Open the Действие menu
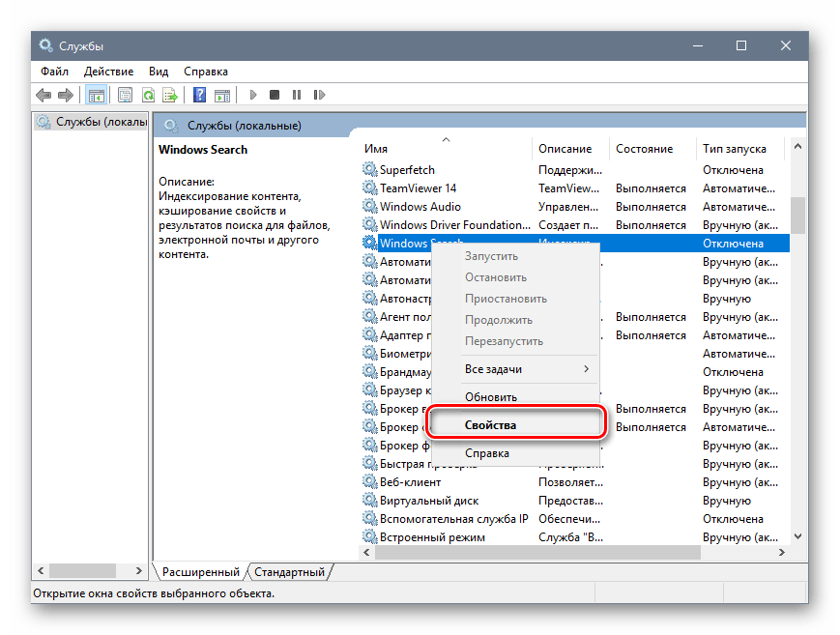Image resolution: width=840 pixels, height=635 pixels. (x=109, y=72)
